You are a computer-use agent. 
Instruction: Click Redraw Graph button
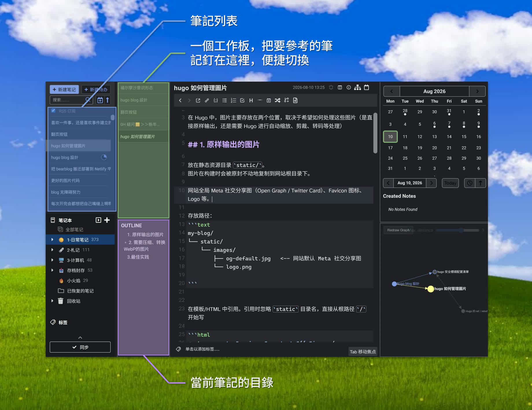click(x=398, y=230)
